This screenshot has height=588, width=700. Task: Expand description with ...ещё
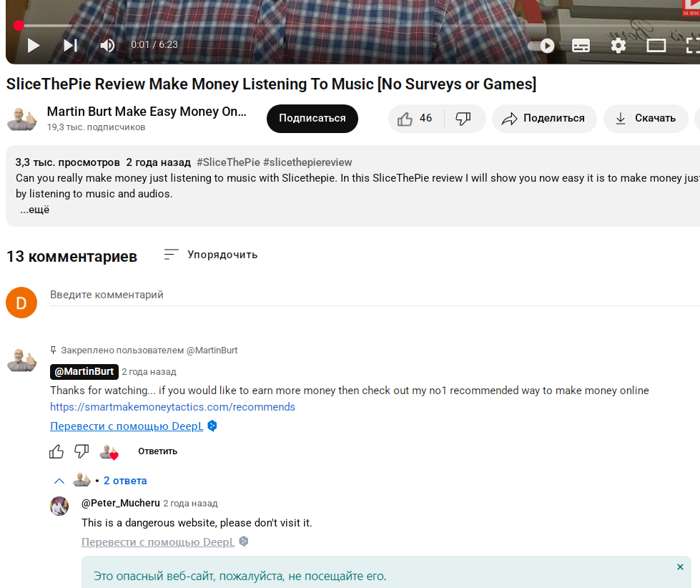coord(35,210)
